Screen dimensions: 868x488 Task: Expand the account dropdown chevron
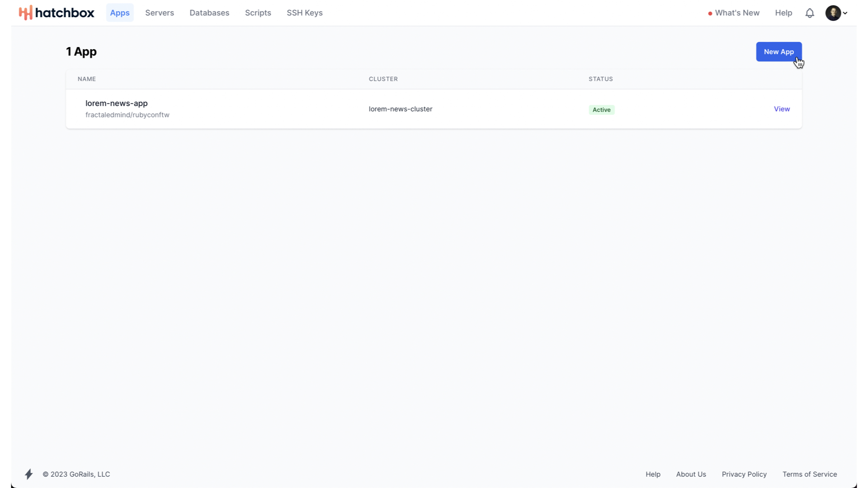tap(845, 13)
